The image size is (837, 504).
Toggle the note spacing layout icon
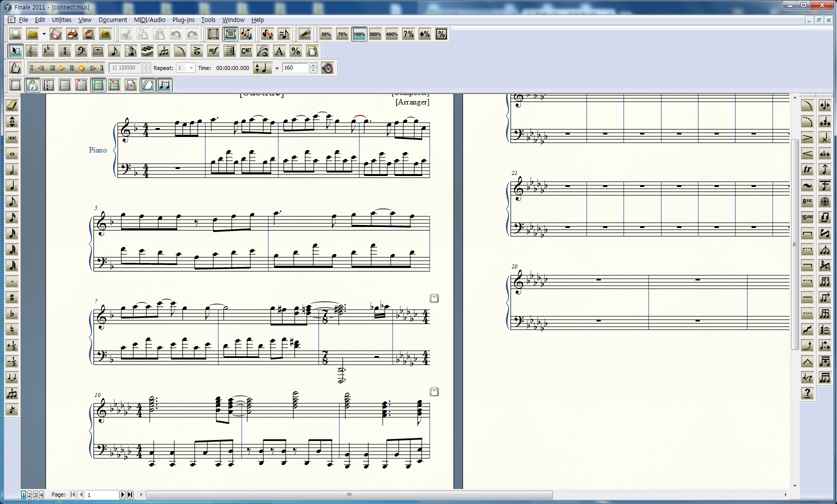point(164,85)
